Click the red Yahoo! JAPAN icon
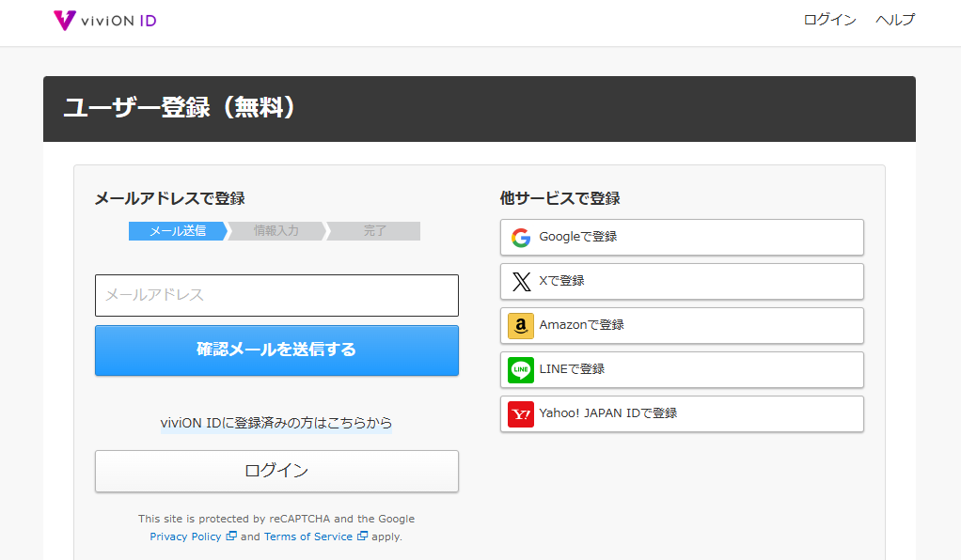Viewport: 961px width, 560px height. coord(521,414)
